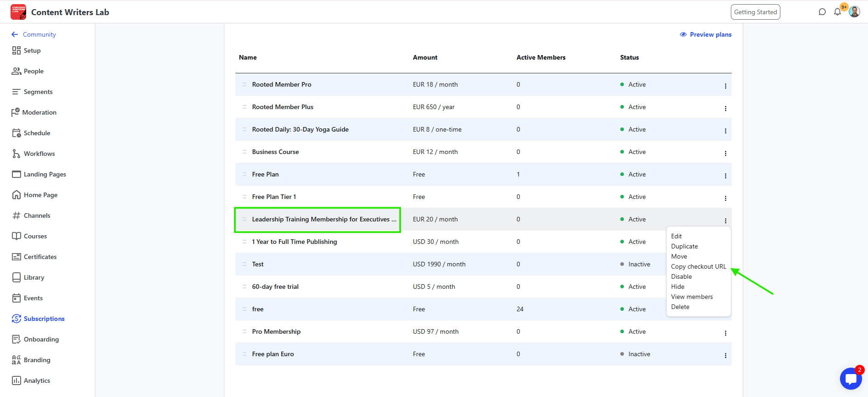Open the Leadership Training Membership for Executives plan
868x397 pixels.
click(x=324, y=219)
